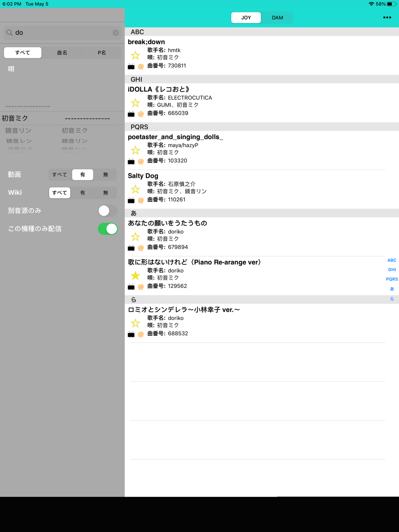The width and height of the screenshot is (399, 532).
Task: Unfavorite 歌に形はないけれど filled star
Action: click(135, 276)
